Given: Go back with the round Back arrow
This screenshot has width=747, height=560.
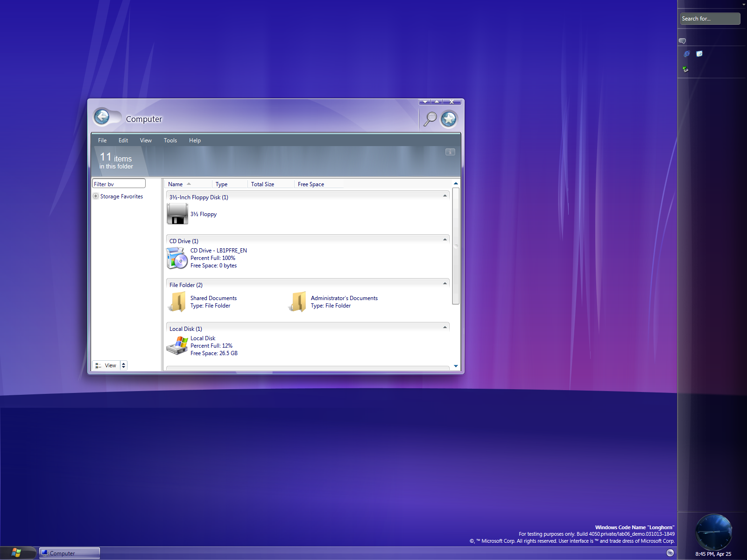Looking at the screenshot, I should 102,117.
